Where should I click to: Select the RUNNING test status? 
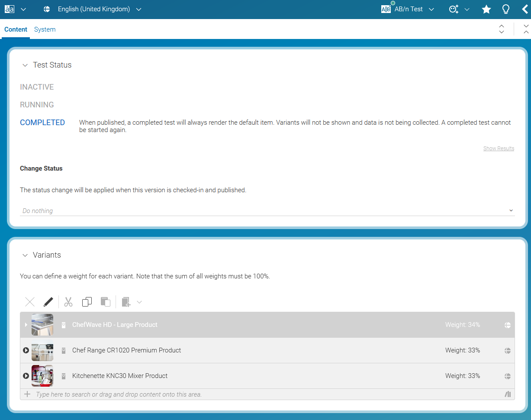[x=37, y=104]
